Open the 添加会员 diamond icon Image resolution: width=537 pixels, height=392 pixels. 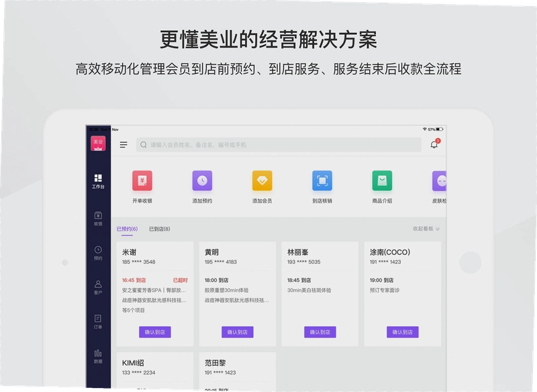click(x=262, y=181)
